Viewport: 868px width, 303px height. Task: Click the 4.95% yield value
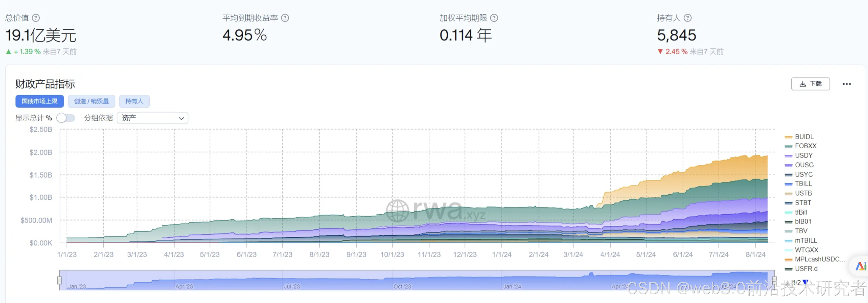click(245, 35)
